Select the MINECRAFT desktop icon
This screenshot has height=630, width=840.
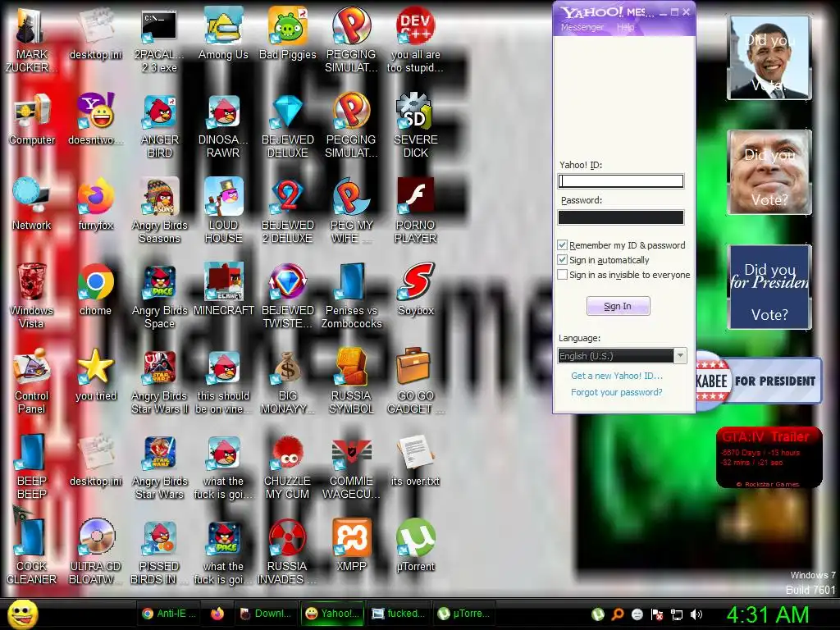coord(223,290)
